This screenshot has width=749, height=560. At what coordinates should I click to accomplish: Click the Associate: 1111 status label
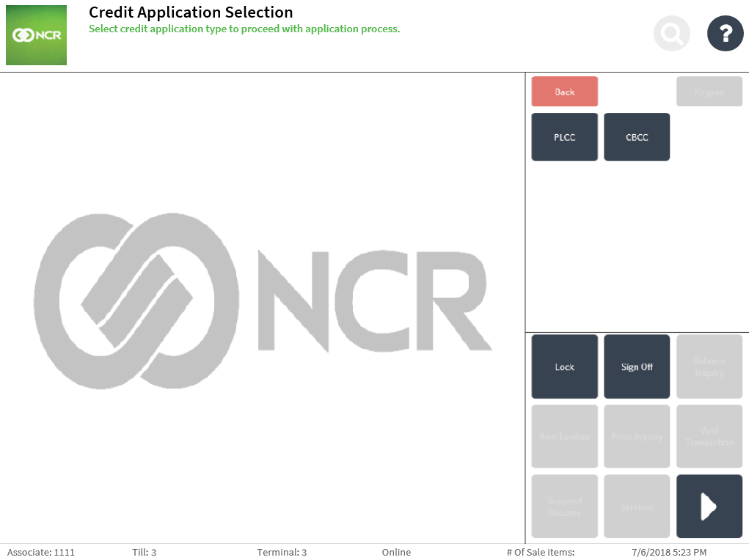[41, 552]
